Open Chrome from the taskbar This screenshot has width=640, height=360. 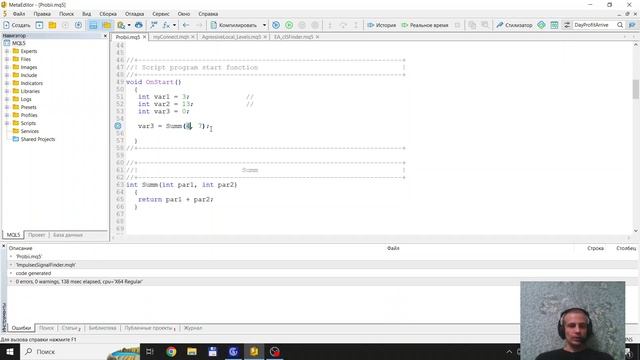click(x=171, y=351)
